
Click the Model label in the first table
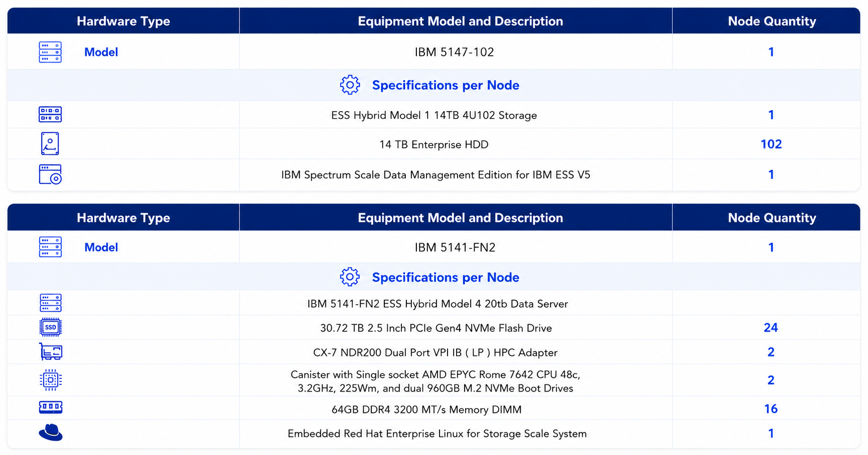[x=101, y=52]
